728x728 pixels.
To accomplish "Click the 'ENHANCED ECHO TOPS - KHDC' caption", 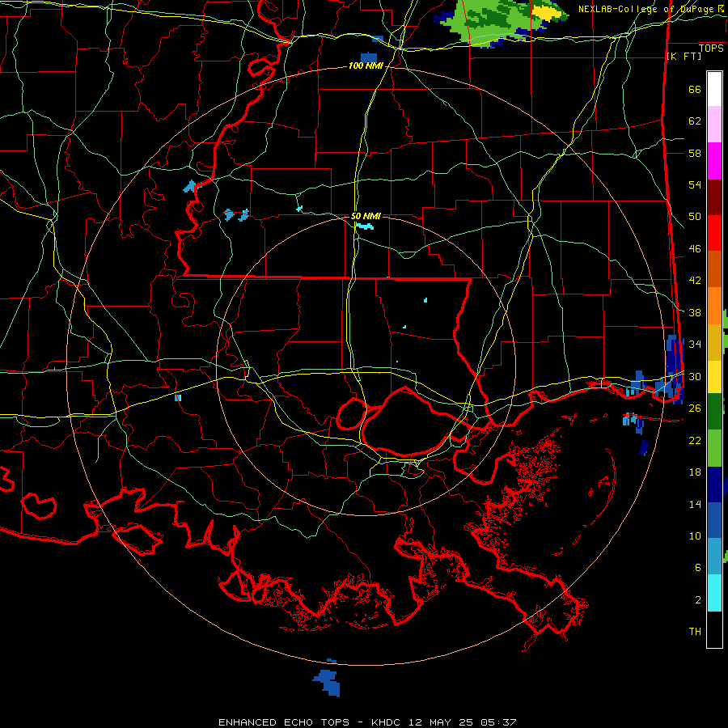I will coord(311,722).
